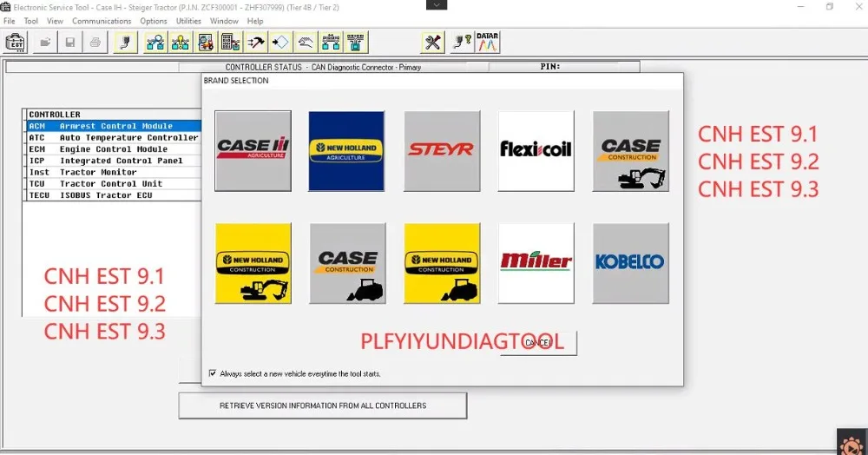
Task: Select New Holland Construction excavator tile
Action: 253,263
